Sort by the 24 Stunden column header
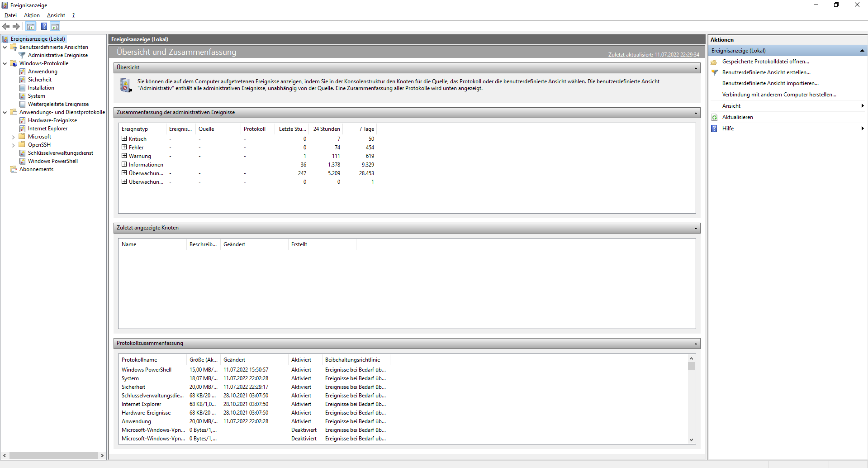868x468 pixels. 327,129
